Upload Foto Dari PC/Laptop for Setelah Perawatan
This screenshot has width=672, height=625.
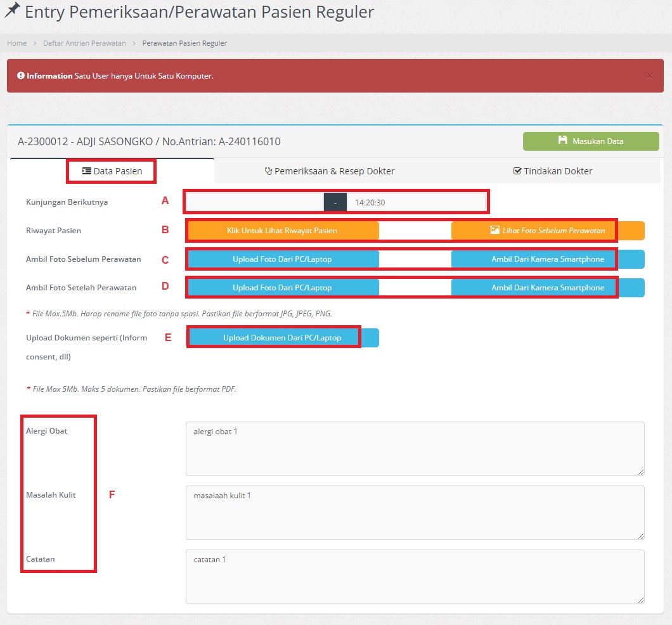tap(282, 288)
